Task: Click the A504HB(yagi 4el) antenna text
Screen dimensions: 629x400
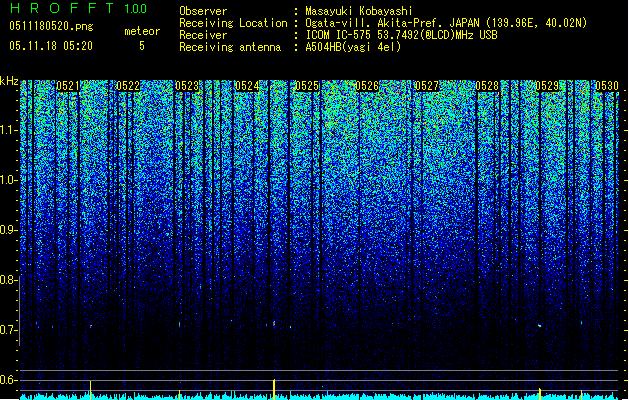Action: coord(353,47)
